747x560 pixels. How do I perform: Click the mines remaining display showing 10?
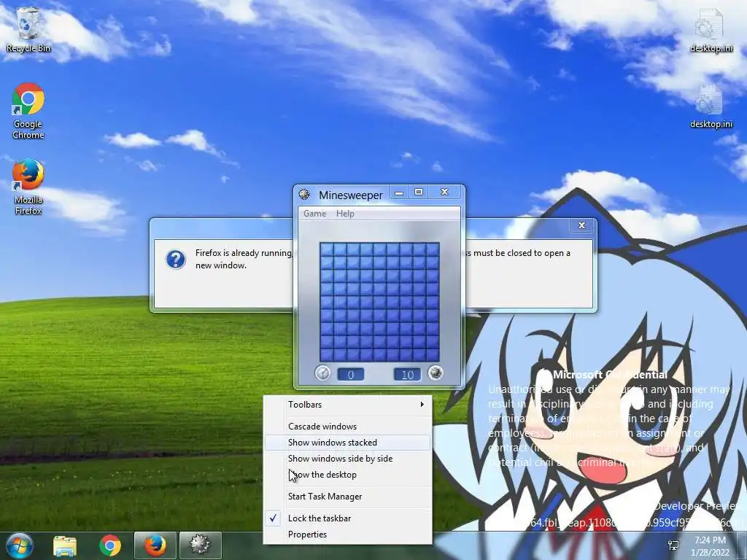(407, 374)
